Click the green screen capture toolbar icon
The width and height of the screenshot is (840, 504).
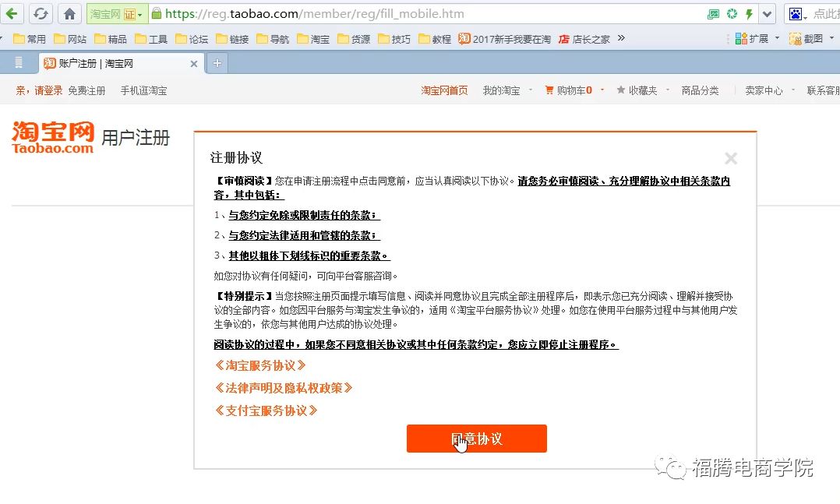pyautogui.click(x=715, y=13)
